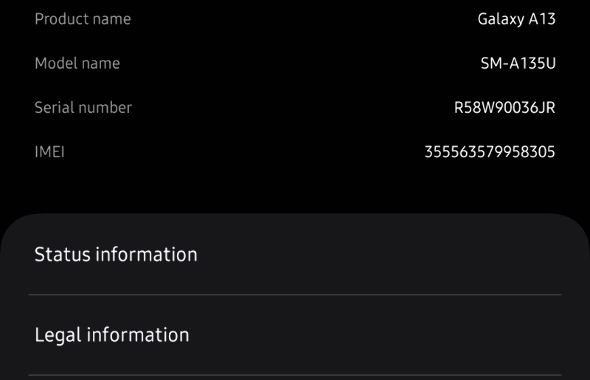Screen dimensions: 590x380
Task: Select the Galaxy A13 product value
Action: click(x=516, y=19)
